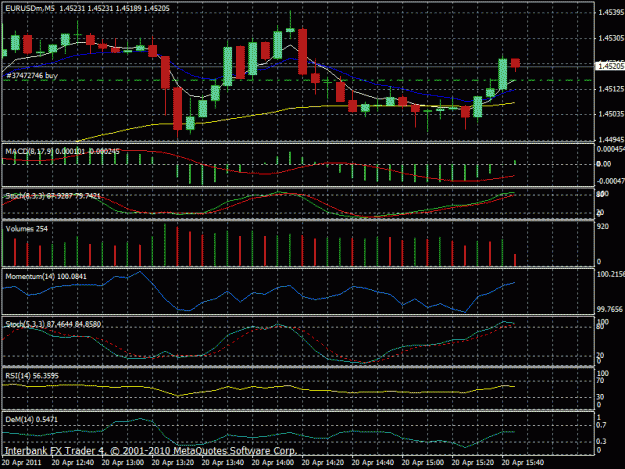
Task: Click the 20 Apr 14:00 time label
Action: [x=273, y=463]
